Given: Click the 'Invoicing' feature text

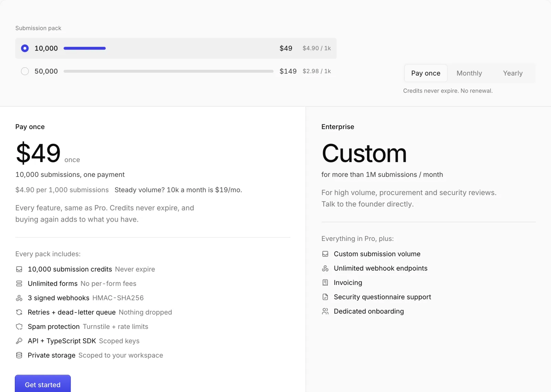Looking at the screenshot, I should (x=348, y=283).
